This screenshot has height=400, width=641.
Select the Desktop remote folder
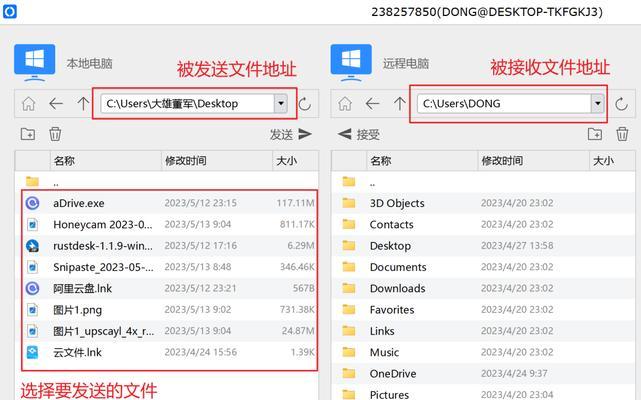[483, 245]
